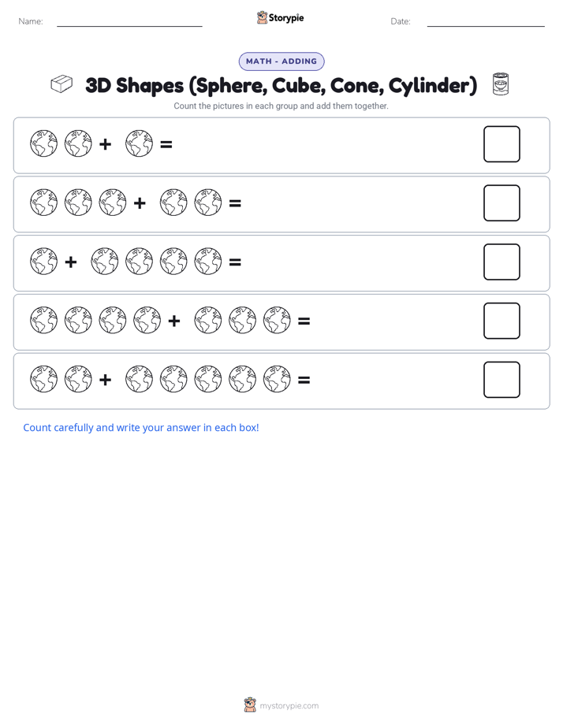This screenshot has height=728, width=563.
Task: Click the MATH - ADDING badge
Action: 281,61
